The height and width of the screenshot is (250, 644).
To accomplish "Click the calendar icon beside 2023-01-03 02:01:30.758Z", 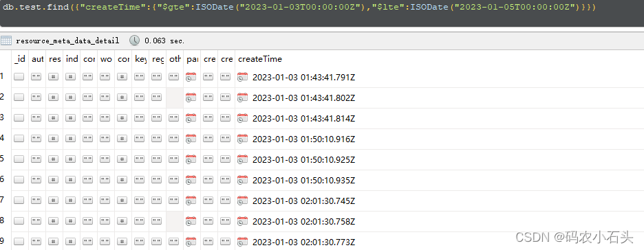I will pyautogui.click(x=243, y=221).
